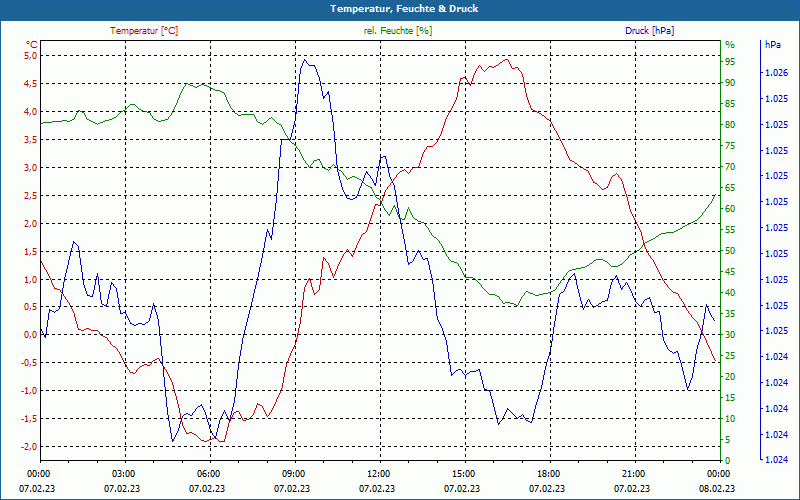800x500 pixels.
Task: Click the 65 humidity axis value
Action: point(730,188)
